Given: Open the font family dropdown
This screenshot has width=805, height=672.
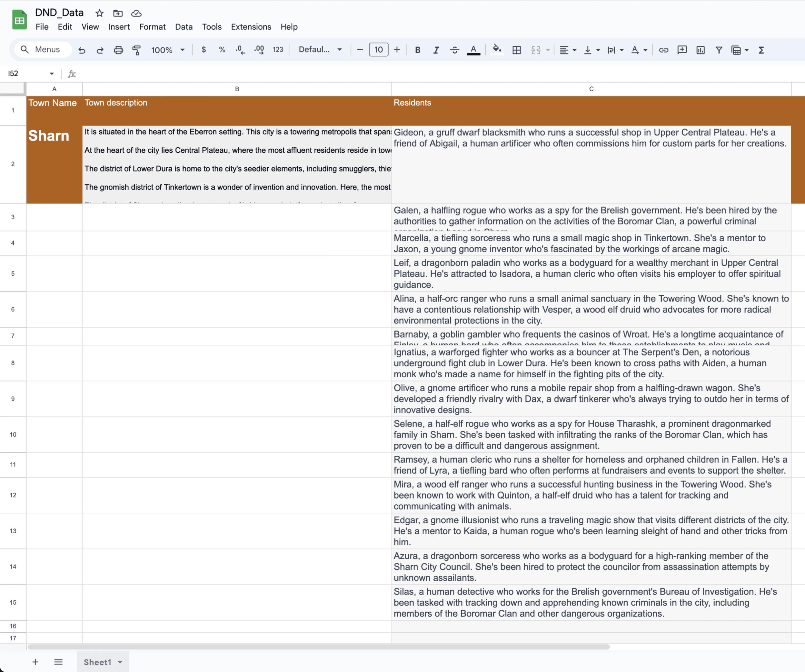Looking at the screenshot, I should point(320,49).
